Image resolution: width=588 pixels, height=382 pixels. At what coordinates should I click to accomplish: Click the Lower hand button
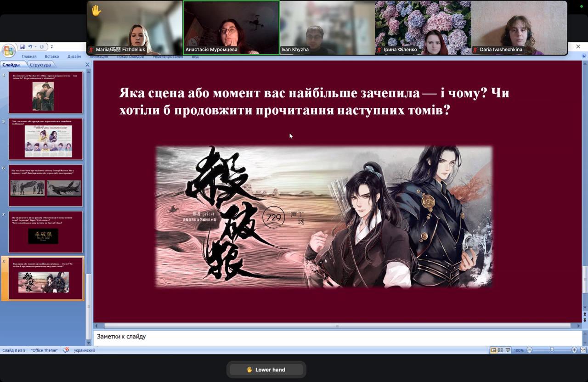(266, 370)
